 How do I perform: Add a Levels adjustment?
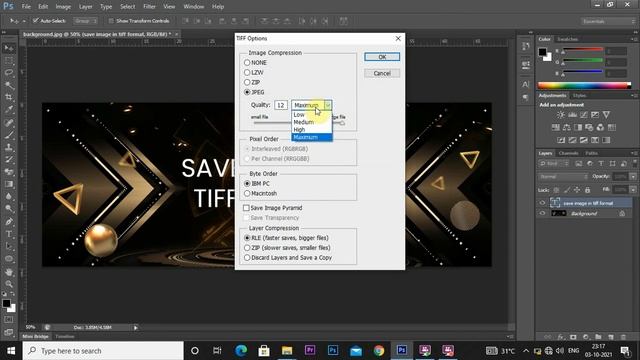tap(573, 115)
